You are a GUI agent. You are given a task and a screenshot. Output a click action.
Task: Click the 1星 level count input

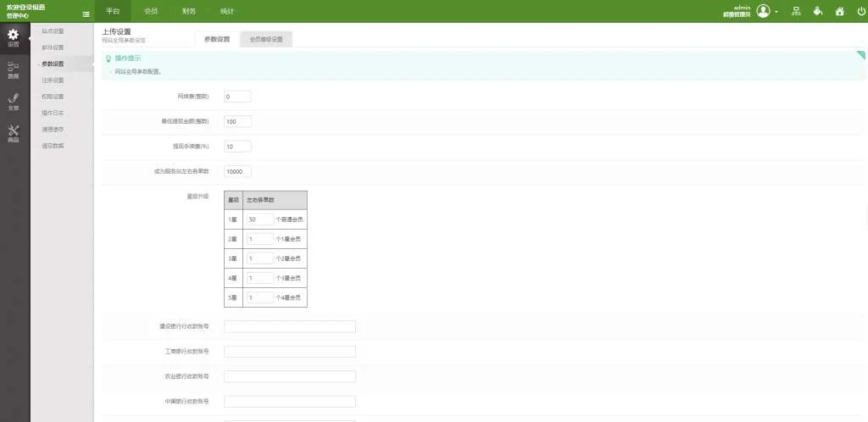(260, 219)
